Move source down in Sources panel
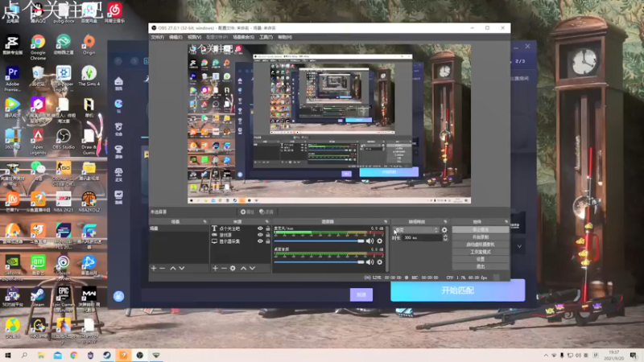 252,268
